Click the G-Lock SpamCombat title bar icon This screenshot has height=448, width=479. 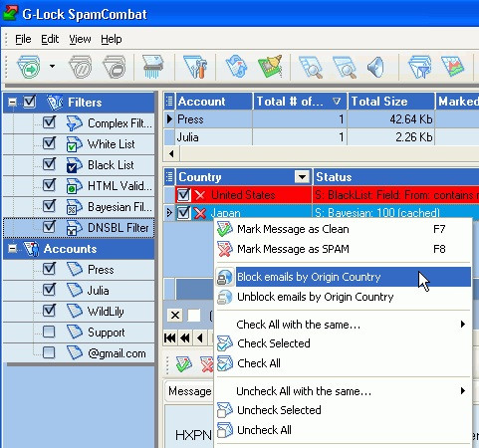click(x=10, y=13)
